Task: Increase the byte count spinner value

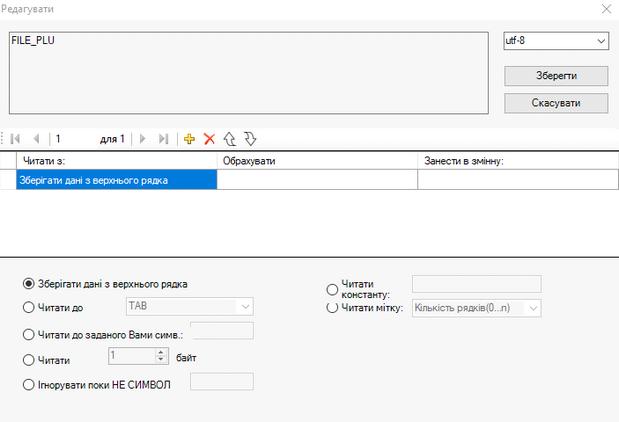Action: coord(161,352)
